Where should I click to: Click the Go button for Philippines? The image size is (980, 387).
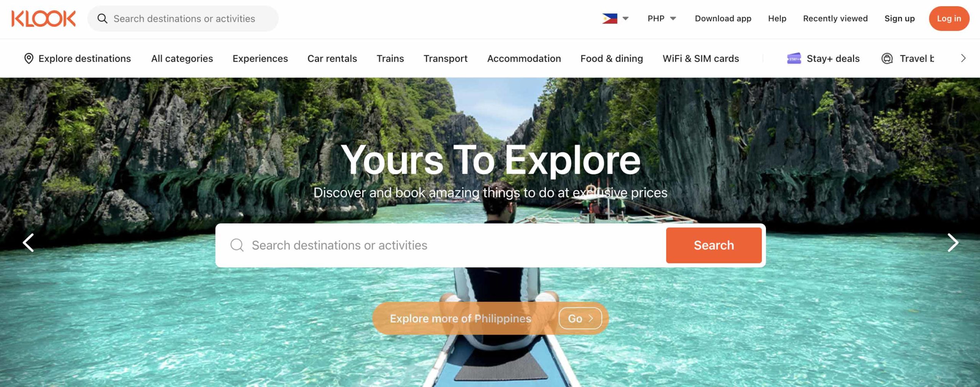tap(580, 318)
